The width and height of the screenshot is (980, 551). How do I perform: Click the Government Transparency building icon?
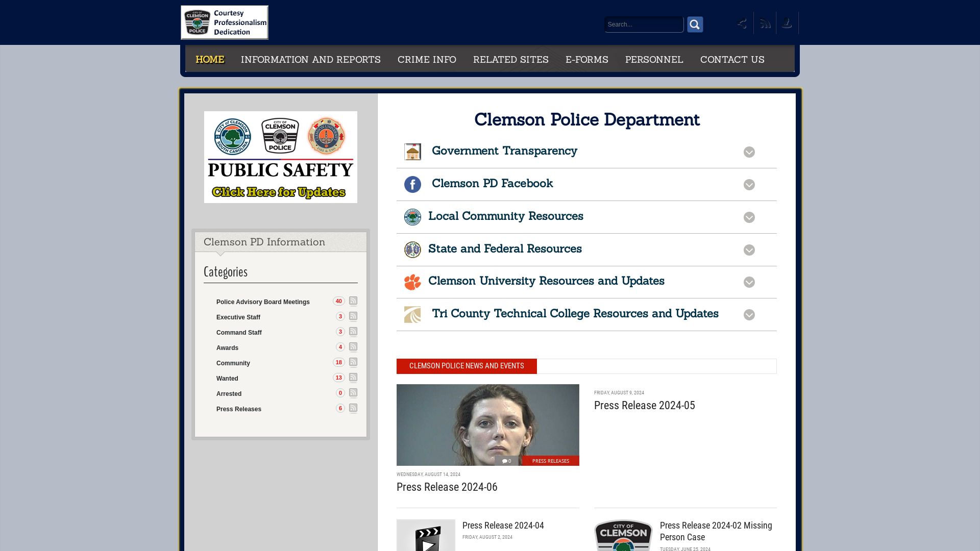tap(412, 152)
